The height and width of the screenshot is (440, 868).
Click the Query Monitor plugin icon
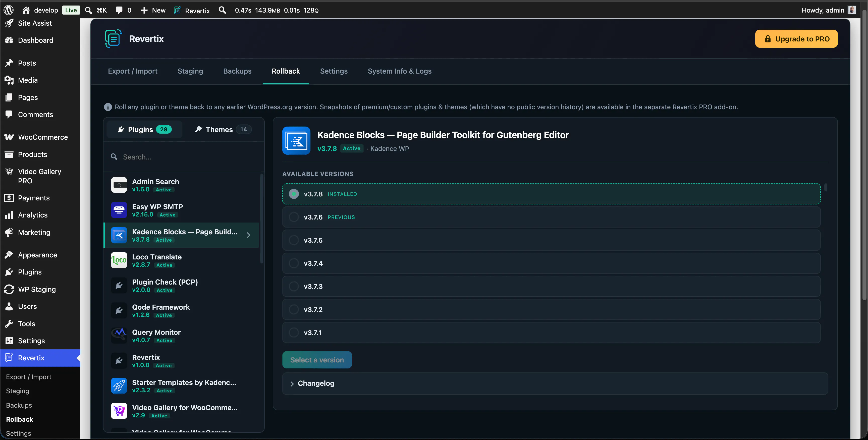pyautogui.click(x=119, y=336)
